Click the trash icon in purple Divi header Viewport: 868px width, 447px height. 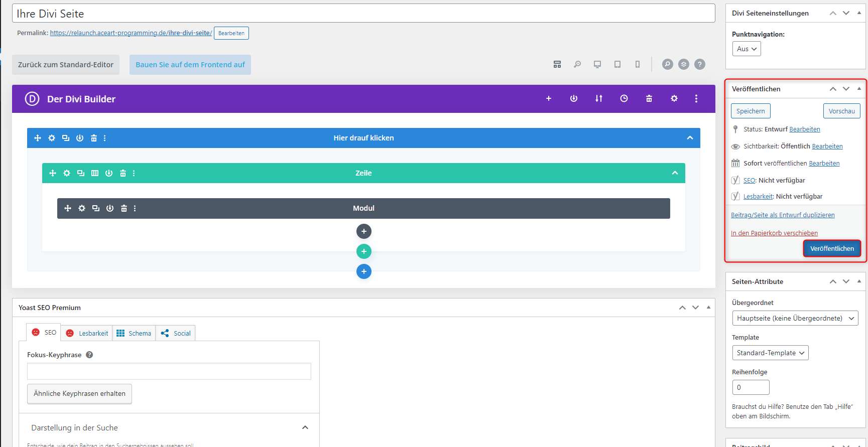pos(649,99)
